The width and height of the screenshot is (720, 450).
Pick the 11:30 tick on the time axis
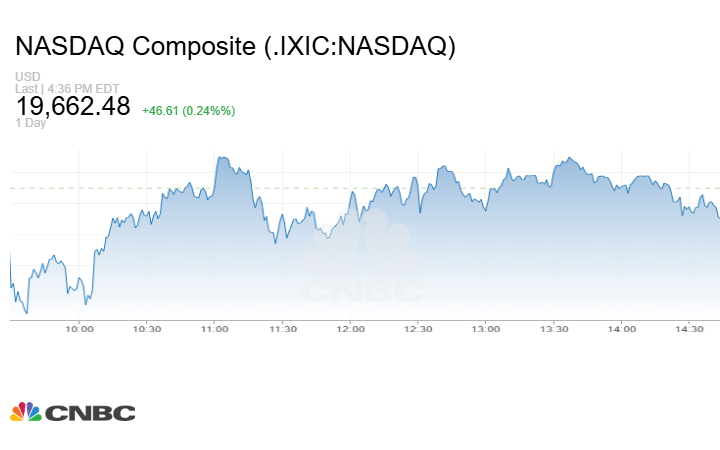point(283,329)
